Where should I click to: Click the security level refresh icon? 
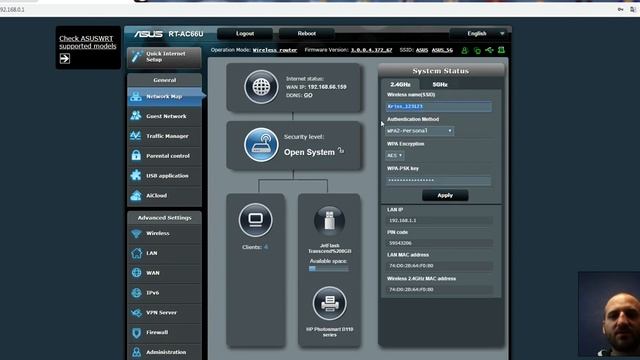341,151
